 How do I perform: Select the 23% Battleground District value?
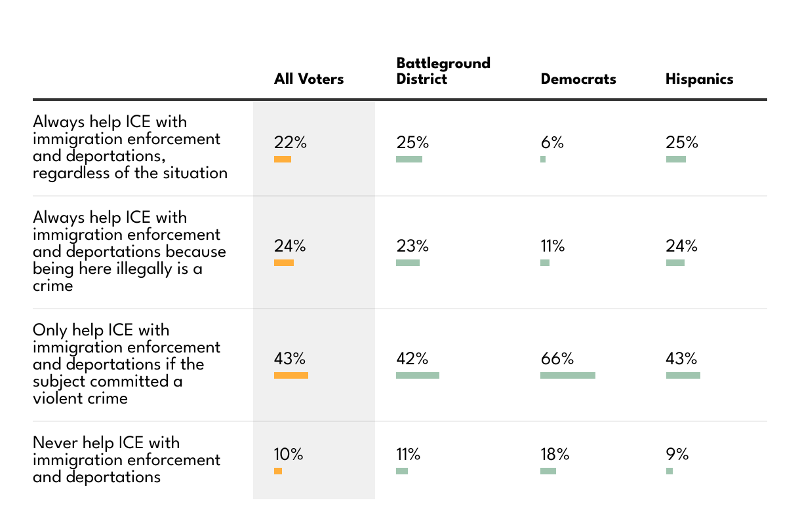click(412, 246)
